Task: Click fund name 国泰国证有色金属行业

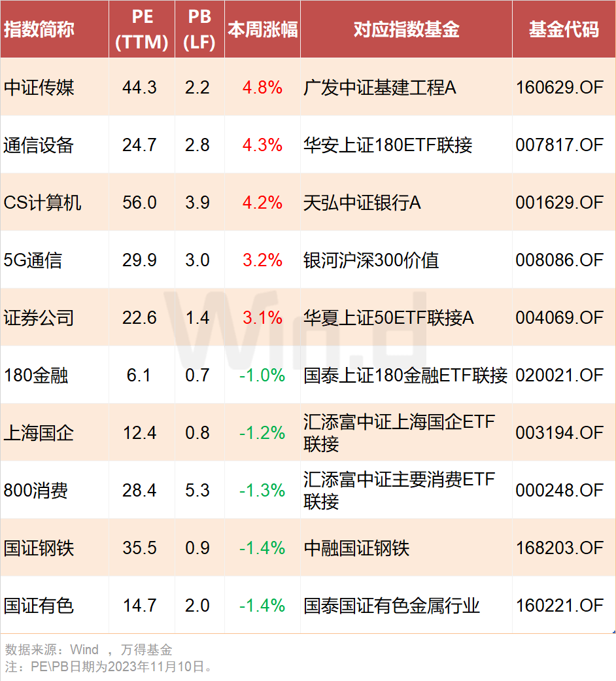Action: coord(392,605)
